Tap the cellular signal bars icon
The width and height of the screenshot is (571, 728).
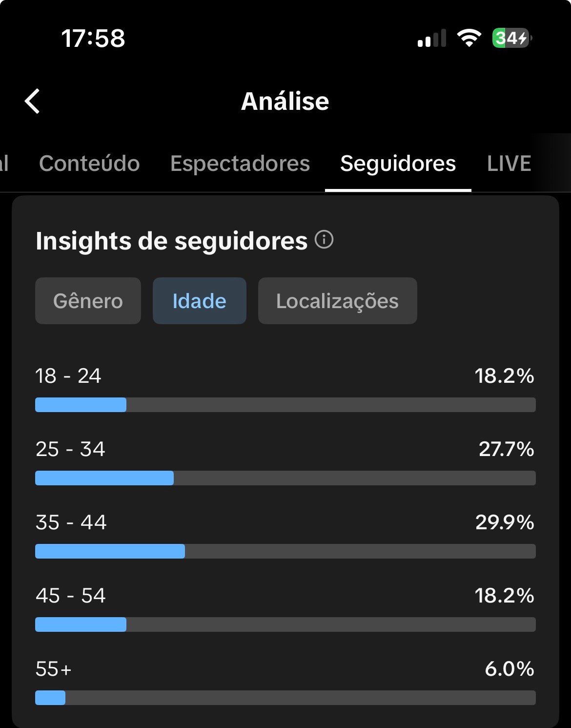[432, 38]
